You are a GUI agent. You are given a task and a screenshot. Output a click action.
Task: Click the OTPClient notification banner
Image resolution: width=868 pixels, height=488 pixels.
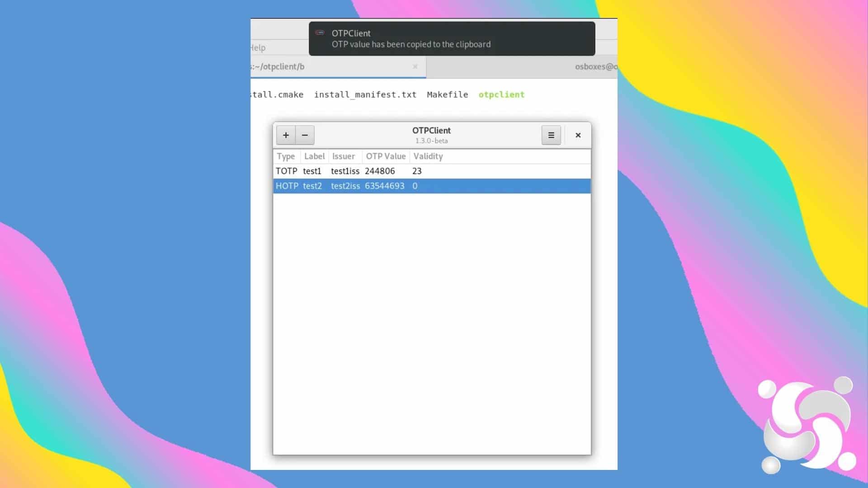click(x=452, y=39)
